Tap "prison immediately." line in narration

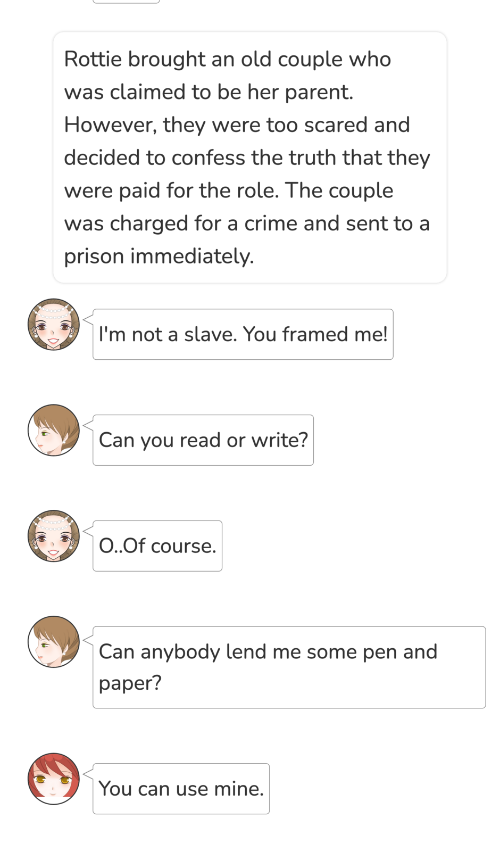tap(159, 257)
